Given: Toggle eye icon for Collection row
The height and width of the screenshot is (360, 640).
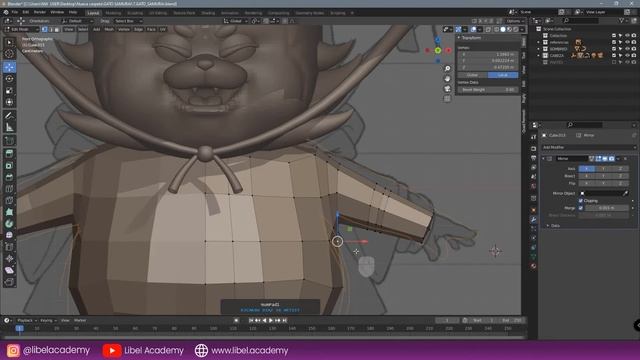Looking at the screenshot, I should click(x=627, y=36).
